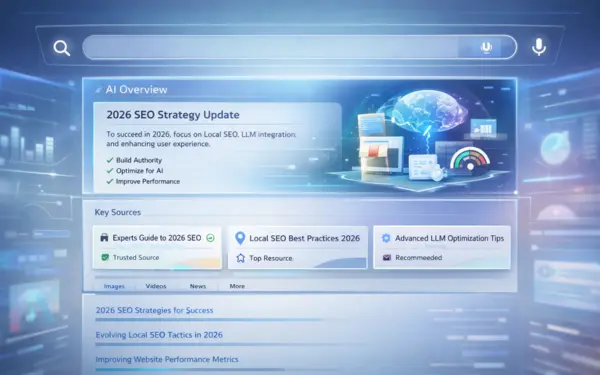Open the Experts Guide to 2026 SEO source
This screenshot has height=375, width=600.
click(x=157, y=247)
